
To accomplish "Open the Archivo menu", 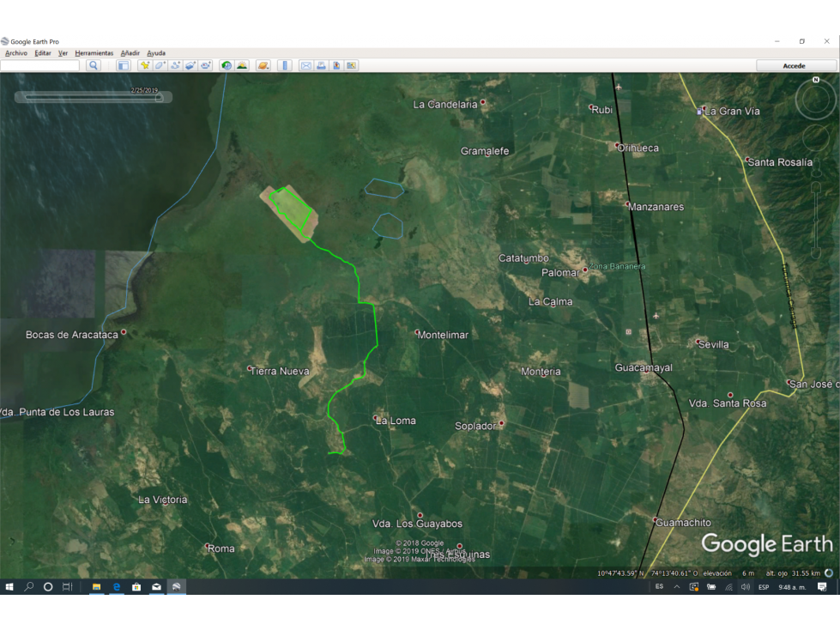I will pos(16,53).
